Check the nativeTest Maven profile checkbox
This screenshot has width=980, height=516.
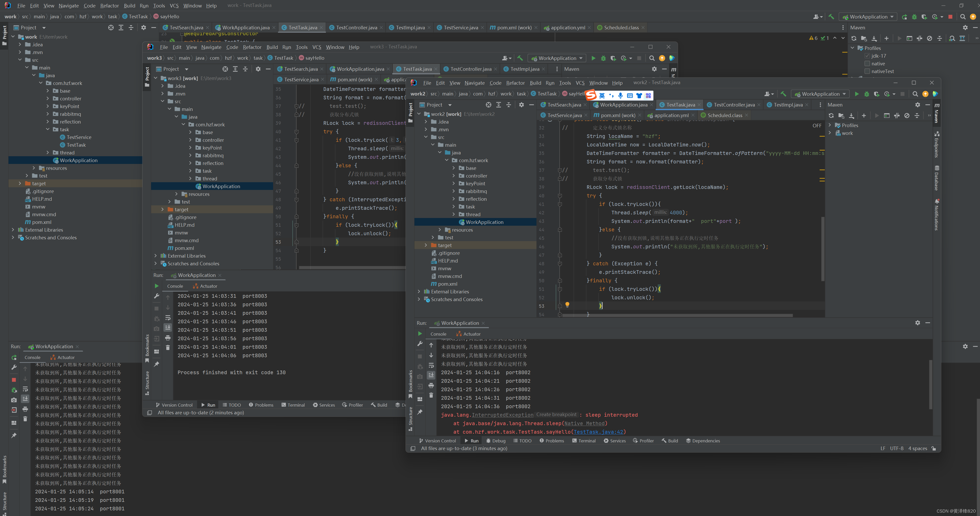tap(867, 71)
